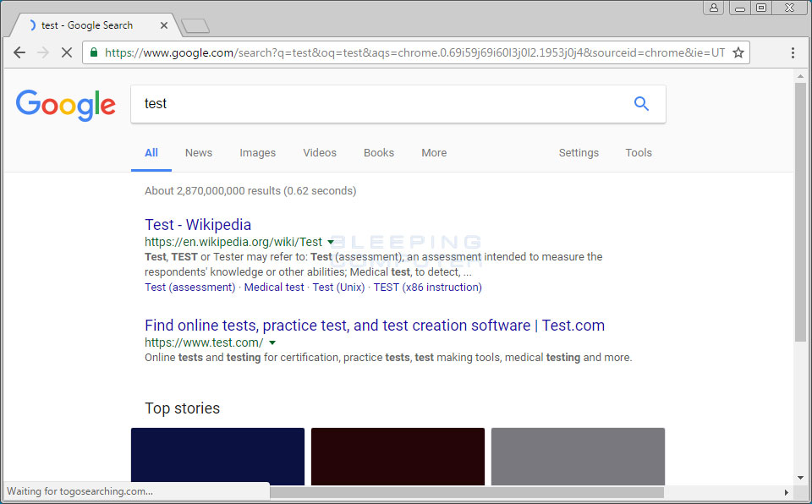The width and height of the screenshot is (812, 504).
Task: Select the All results tab
Action: click(x=151, y=153)
